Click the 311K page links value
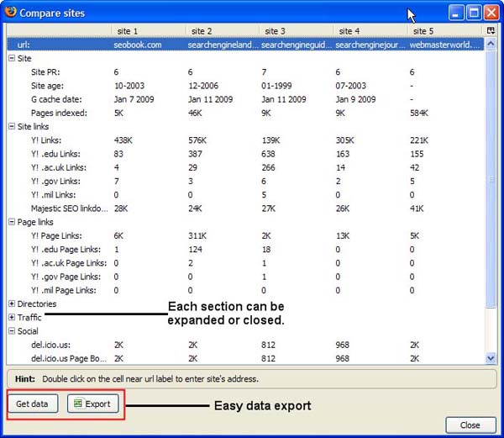 197,235
